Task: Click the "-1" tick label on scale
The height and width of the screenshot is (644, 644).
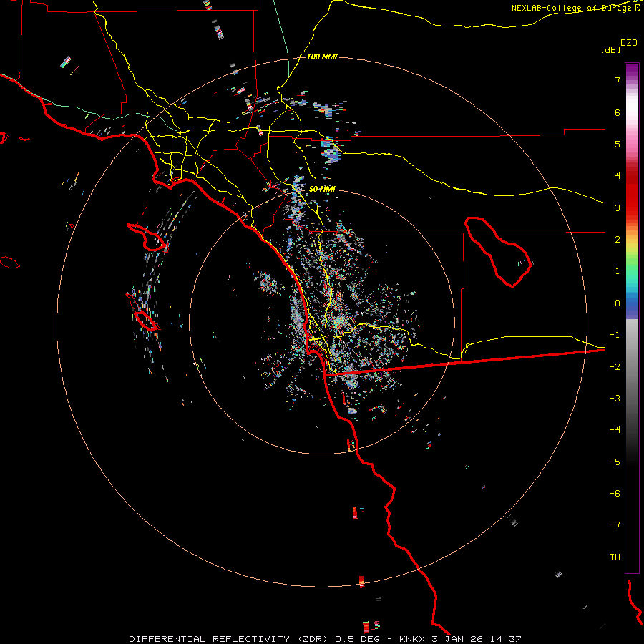Action: (615, 335)
